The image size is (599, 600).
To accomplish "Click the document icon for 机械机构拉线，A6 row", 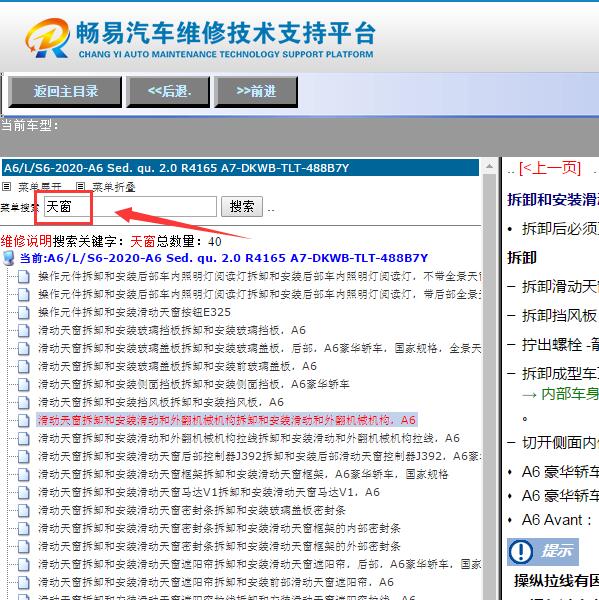I will 23,438.
